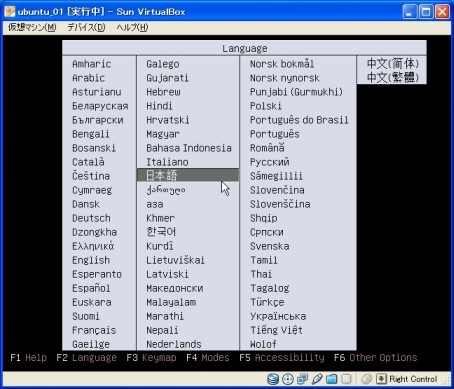454x389 pixels.
Task: Select Italiano language entry
Action: (167, 162)
